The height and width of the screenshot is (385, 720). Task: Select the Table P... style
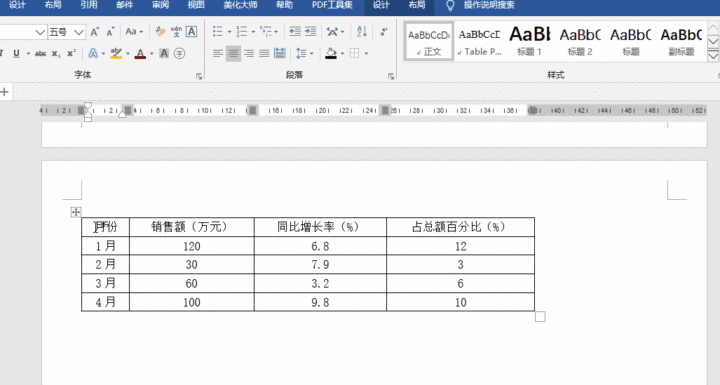(x=479, y=41)
